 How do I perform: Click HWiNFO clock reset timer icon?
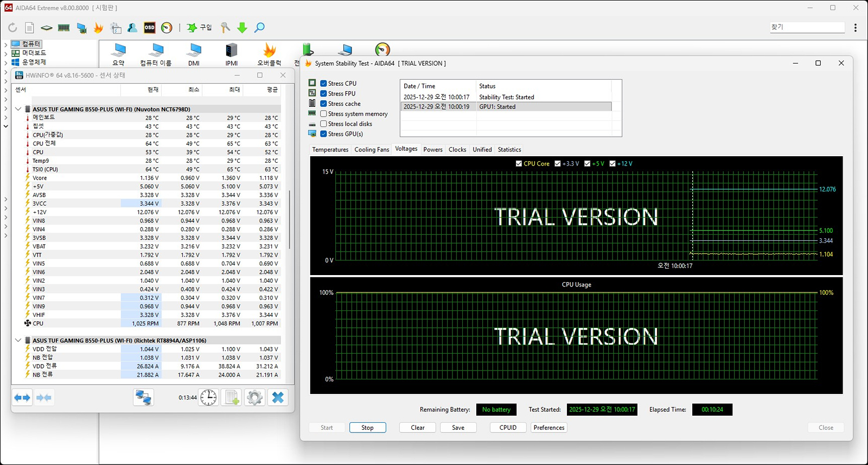coord(208,398)
